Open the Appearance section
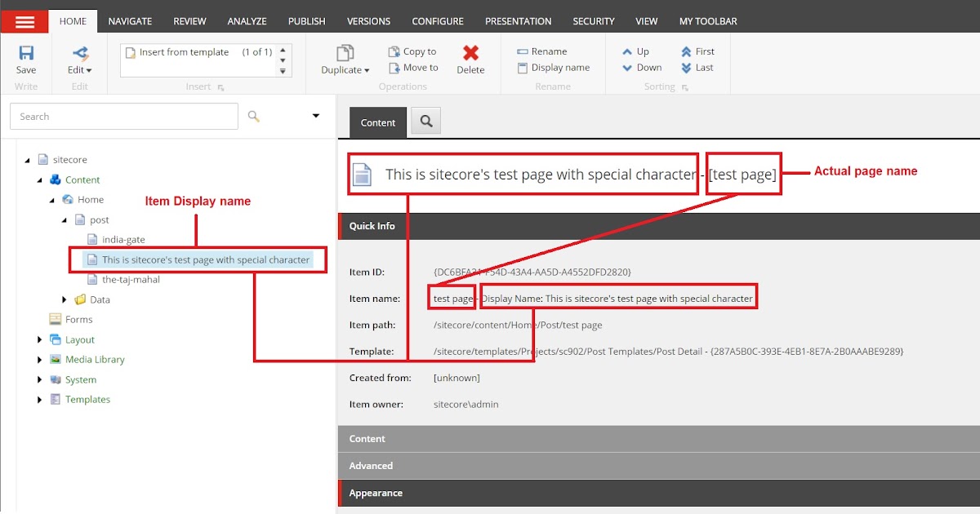The width and height of the screenshot is (980, 514). [376, 493]
